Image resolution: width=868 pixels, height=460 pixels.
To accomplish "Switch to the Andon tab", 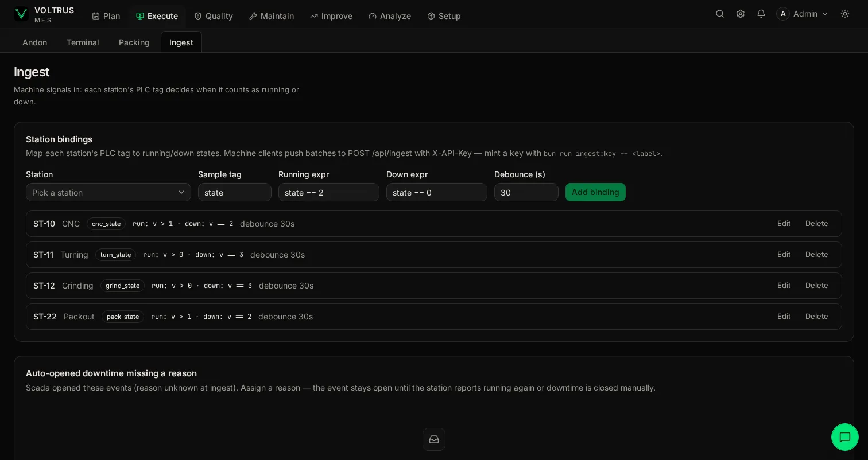I will pyautogui.click(x=35, y=42).
